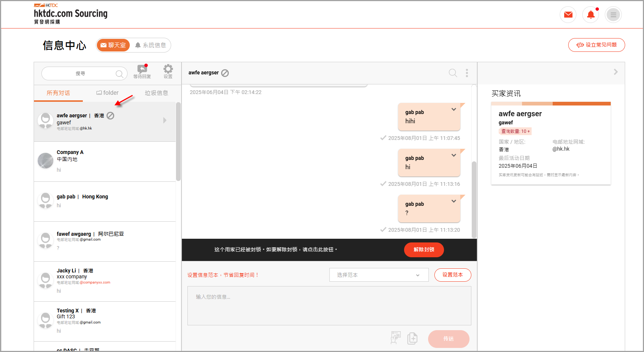The width and height of the screenshot is (644, 352).
Task: Click the chat messages scrollbar
Action: tap(474, 200)
